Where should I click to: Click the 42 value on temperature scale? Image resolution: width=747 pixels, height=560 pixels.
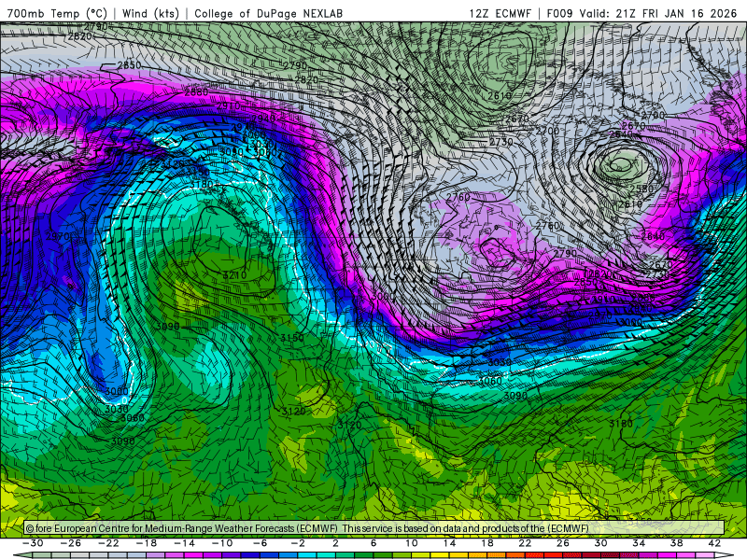pos(714,543)
